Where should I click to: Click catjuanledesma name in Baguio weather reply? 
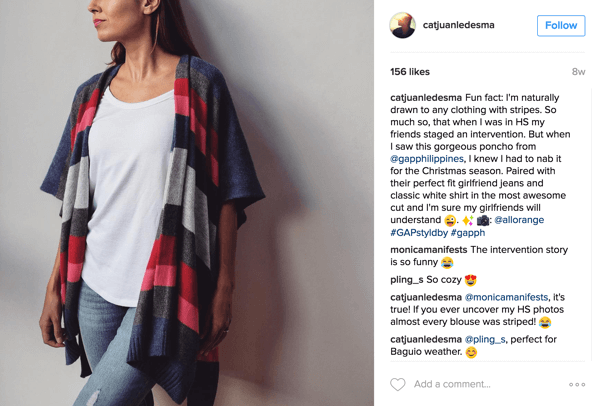pyautogui.click(x=426, y=340)
